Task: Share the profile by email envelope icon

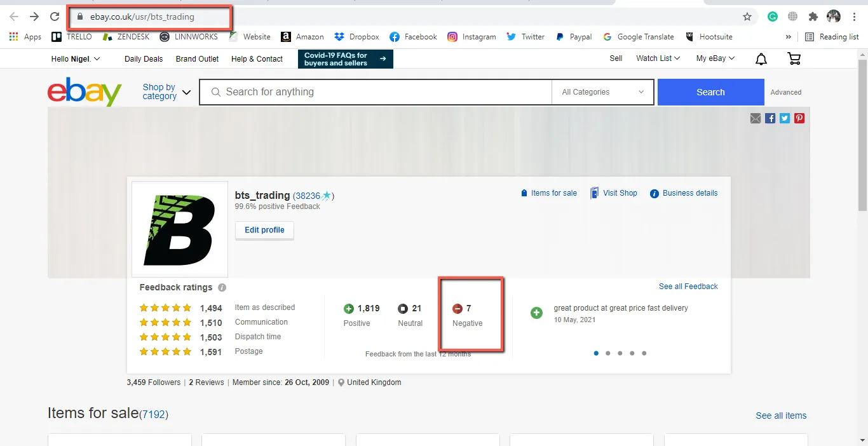Action: [x=756, y=118]
